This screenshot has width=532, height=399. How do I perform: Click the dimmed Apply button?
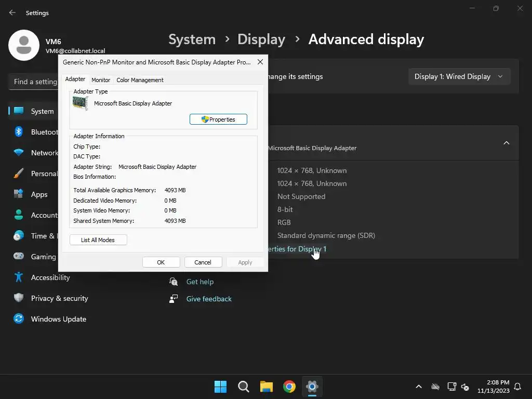coord(245,262)
